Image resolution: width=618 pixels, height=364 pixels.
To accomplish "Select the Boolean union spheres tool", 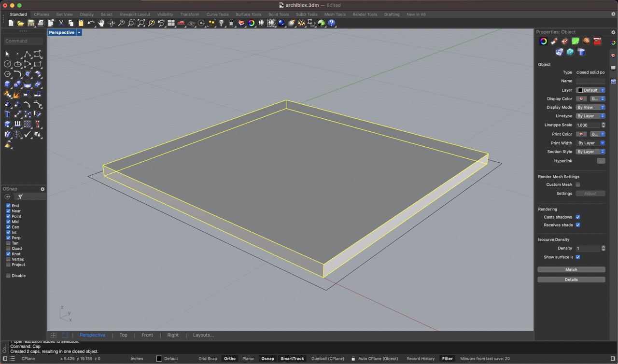I will tap(17, 84).
